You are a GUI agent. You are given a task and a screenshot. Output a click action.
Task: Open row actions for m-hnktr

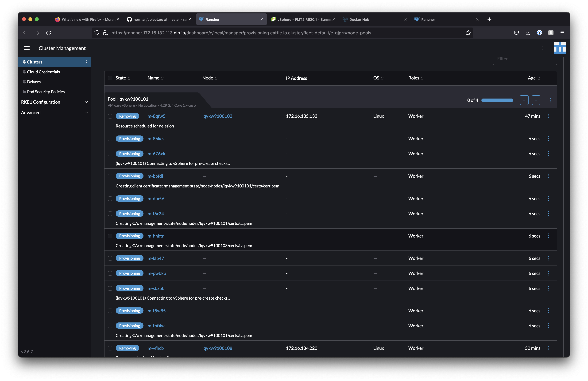(549, 236)
